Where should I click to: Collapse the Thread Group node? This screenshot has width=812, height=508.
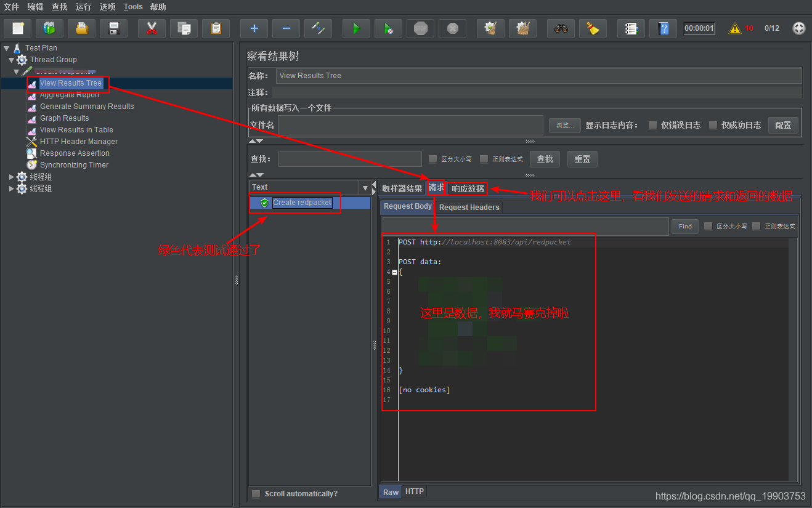pyautogui.click(x=11, y=60)
